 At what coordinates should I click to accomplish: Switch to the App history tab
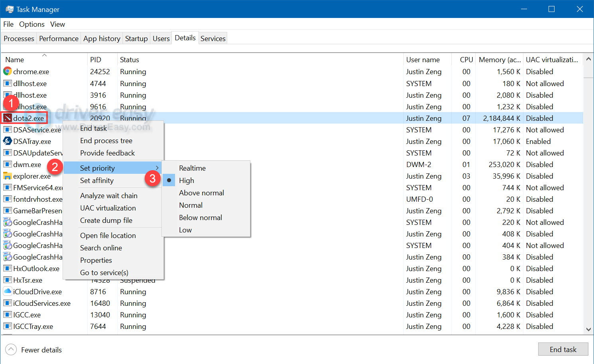coord(102,38)
